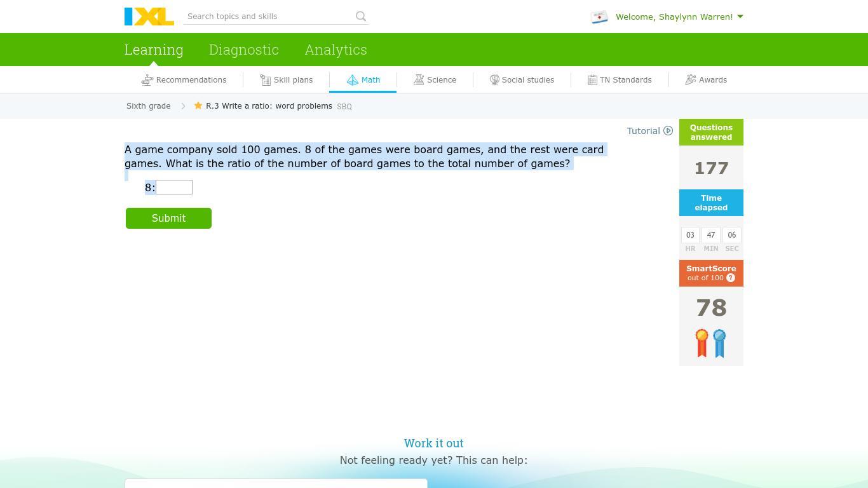The width and height of the screenshot is (868, 488).
Task: Click the Skill plans icon
Action: coord(266,80)
